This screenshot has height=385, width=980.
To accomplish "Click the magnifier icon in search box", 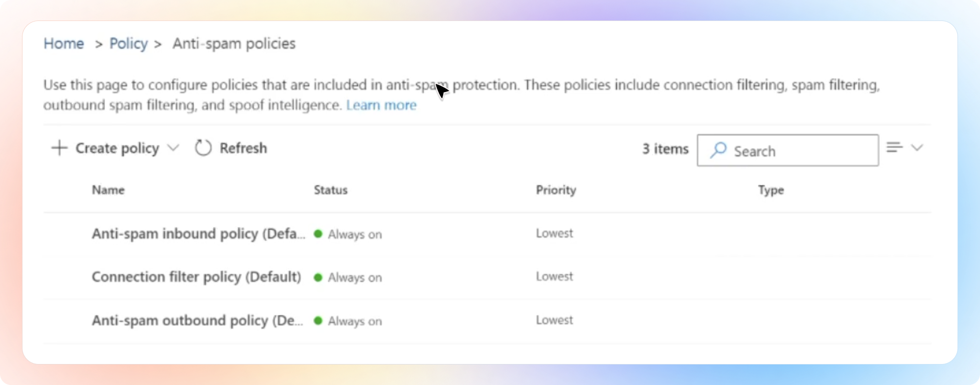I will [718, 150].
